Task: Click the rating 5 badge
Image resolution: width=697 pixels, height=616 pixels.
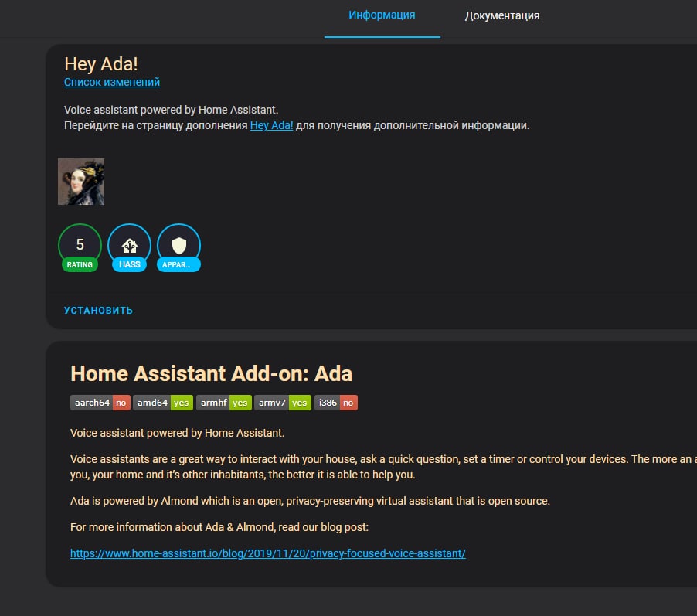Action: pyautogui.click(x=80, y=247)
